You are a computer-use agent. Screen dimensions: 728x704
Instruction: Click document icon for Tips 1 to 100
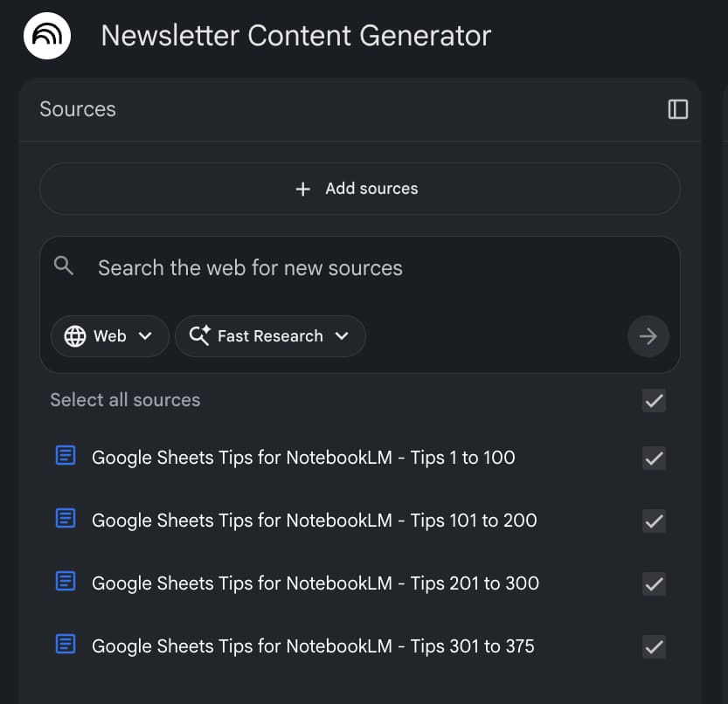pos(66,456)
